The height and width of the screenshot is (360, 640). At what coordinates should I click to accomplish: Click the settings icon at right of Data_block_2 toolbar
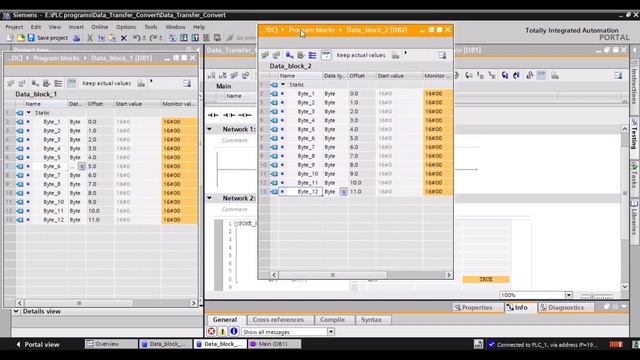coord(442,55)
